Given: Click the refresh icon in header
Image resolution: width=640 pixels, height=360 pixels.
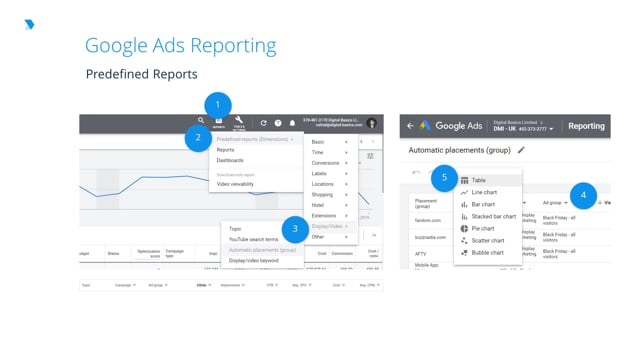Looking at the screenshot, I should (263, 123).
